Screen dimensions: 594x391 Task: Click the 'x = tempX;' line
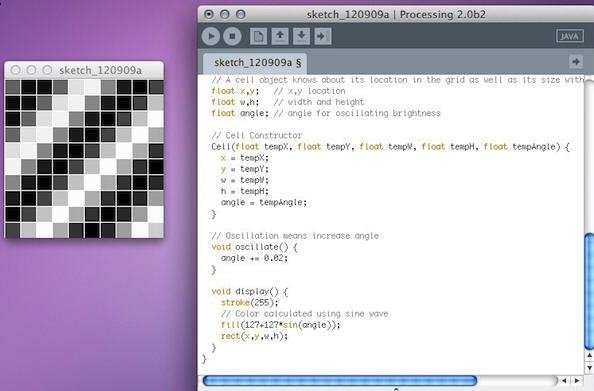(245, 158)
